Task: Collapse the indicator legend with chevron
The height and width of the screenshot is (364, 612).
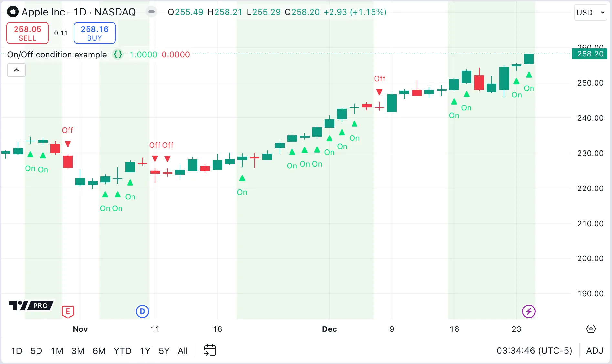Action: (16, 70)
